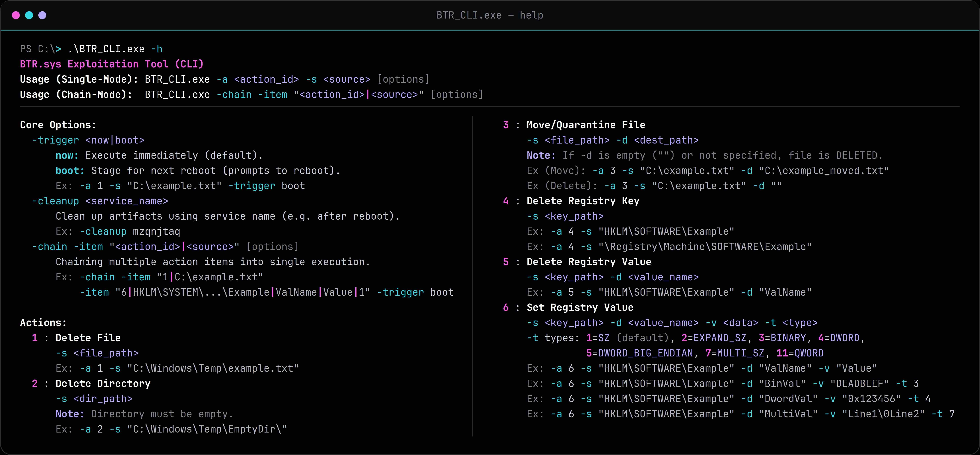Click the "3 : Move/Quarantine File" action heading
Image resolution: width=980 pixels, height=455 pixels.
pos(574,125)
